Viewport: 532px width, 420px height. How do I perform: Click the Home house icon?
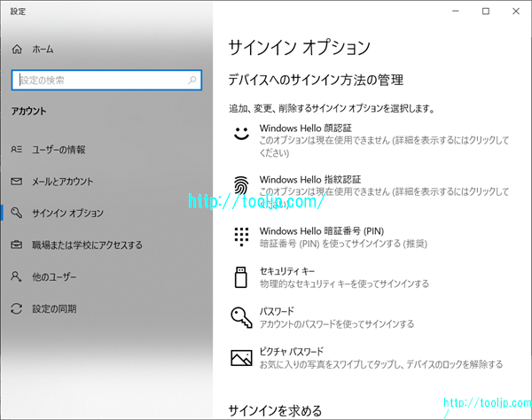click(x=17, y=50)
